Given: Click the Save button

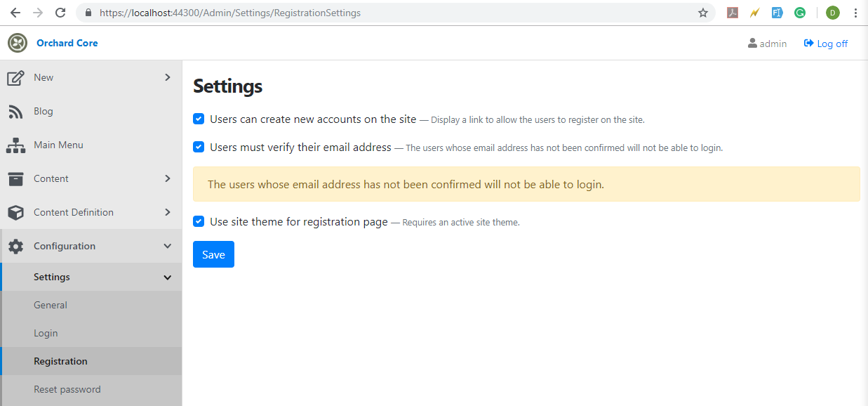Looking at the screenshot, I should pos(213,254).
